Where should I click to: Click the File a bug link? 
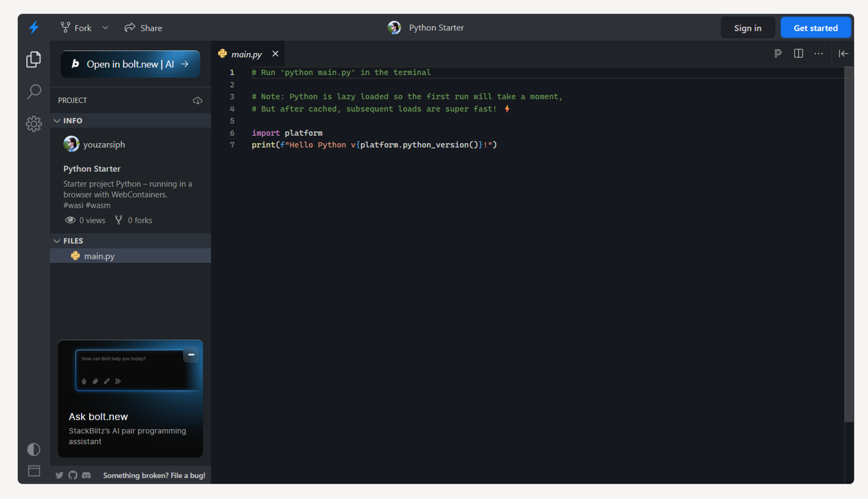[x=154, y=475]
